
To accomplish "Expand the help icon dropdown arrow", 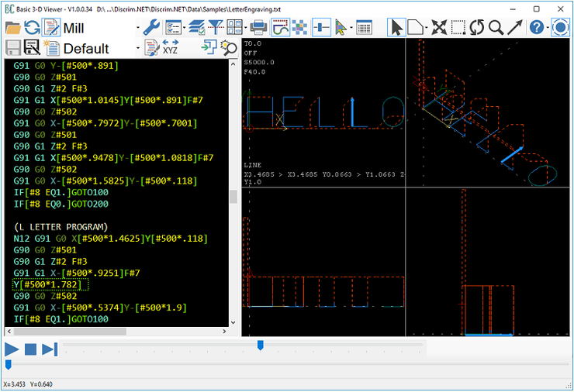I will click(548, 29).
